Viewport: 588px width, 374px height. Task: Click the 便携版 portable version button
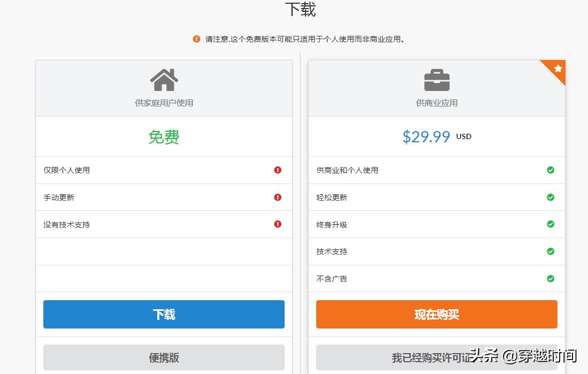click(x=164, y=357)
